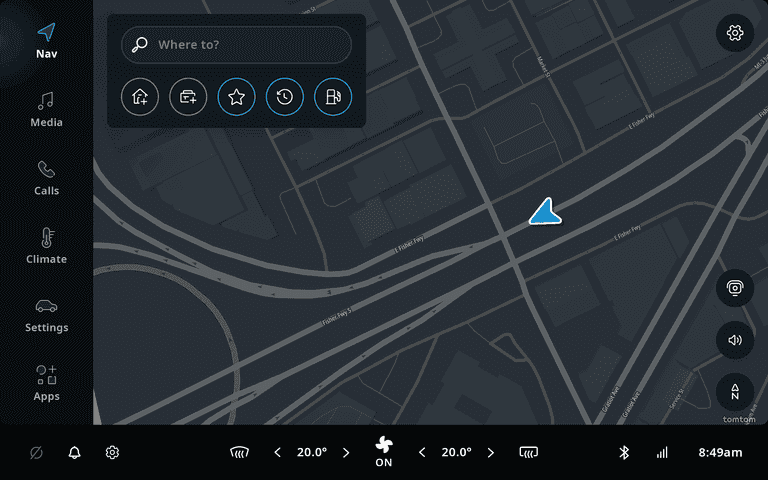Decrease left temperature with left chevron
Screen dimensions: 768x480
click(x=277, y=453)
